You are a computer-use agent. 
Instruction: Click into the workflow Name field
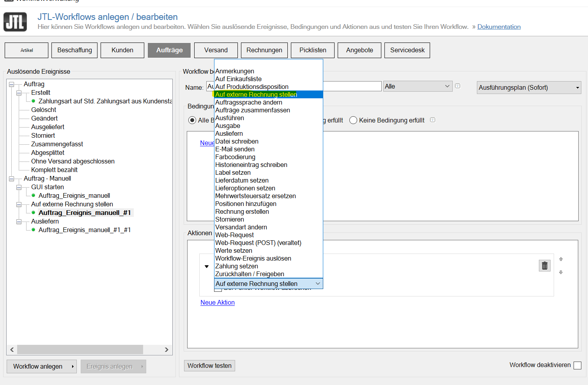coord(294,86)
